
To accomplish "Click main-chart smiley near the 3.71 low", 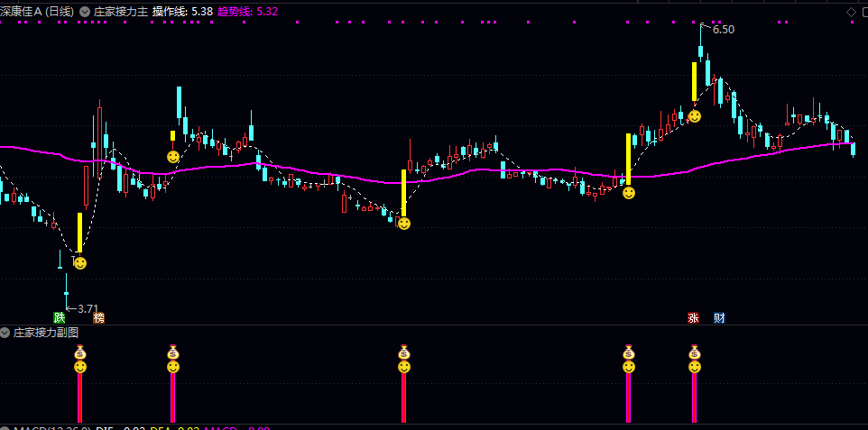I will click(80, 263).
